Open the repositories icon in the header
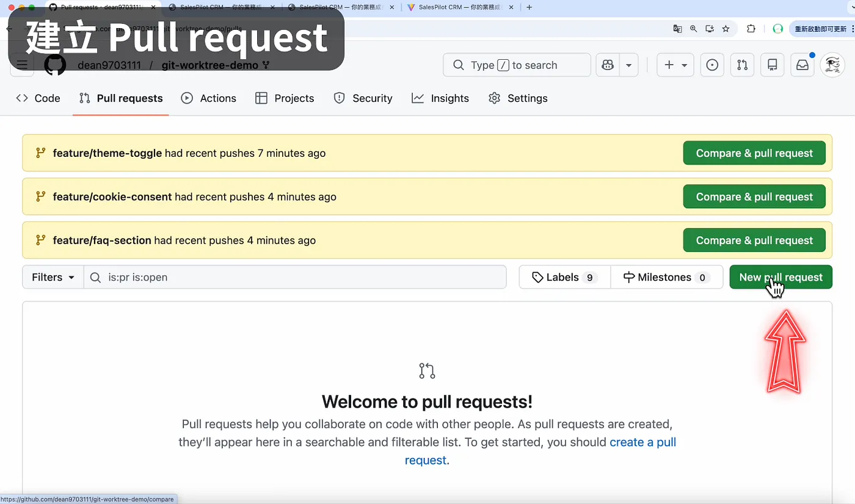This screenshot has height=504, width=855. [x=773, y=65]
